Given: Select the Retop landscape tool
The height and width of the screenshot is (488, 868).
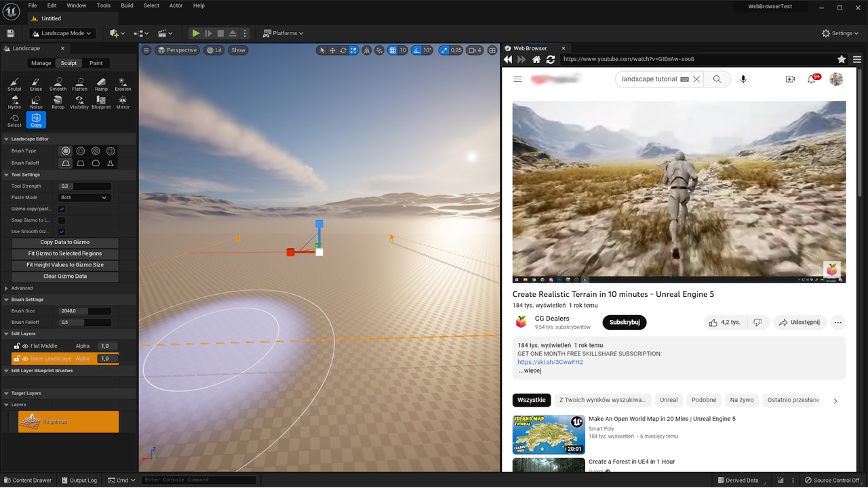Looking at the screenshot, I should click(58, 102).
